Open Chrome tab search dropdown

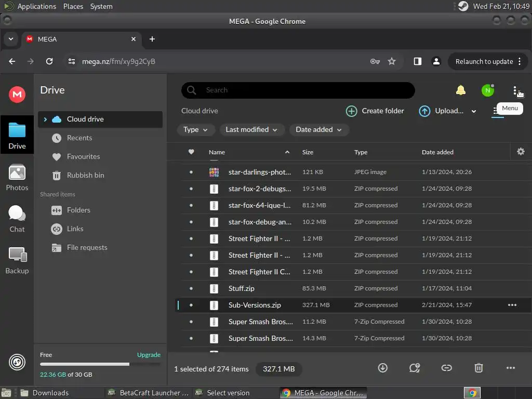[x=11, y=39]
